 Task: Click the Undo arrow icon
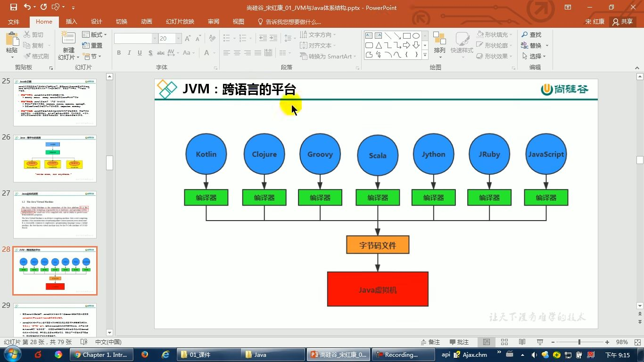coord(27,7)
